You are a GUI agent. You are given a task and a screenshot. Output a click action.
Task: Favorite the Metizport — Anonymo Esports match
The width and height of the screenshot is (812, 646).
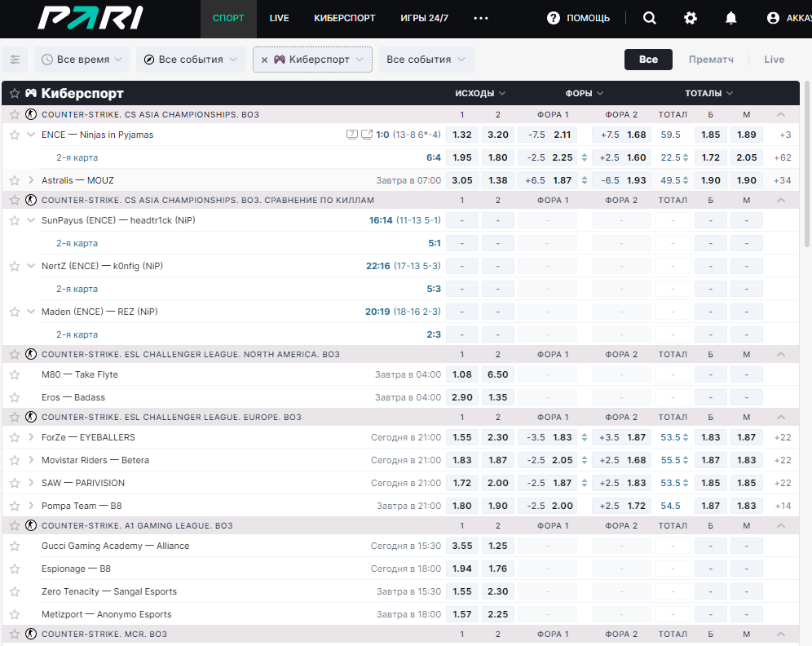pyautogui.click(x=15, y=614)
